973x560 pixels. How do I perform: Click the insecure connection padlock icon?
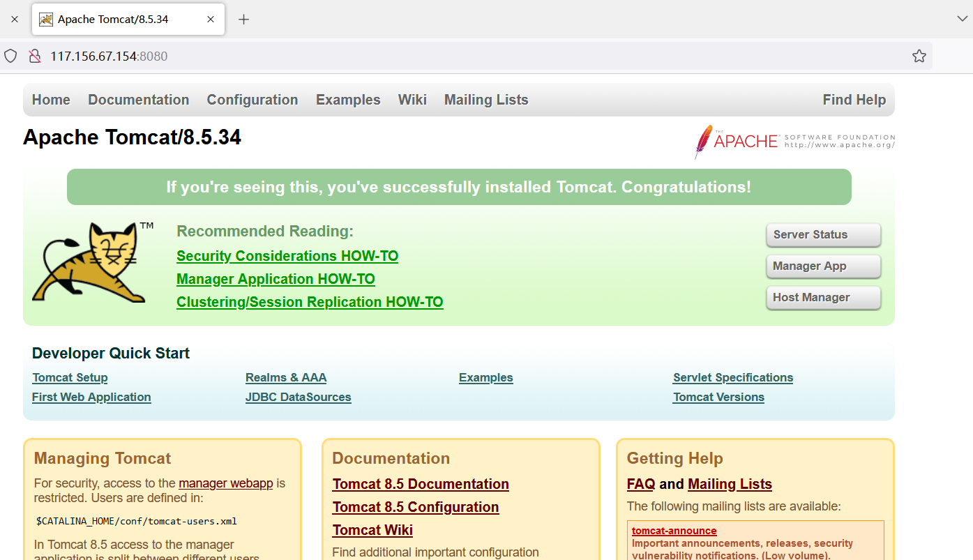point(34,56)
